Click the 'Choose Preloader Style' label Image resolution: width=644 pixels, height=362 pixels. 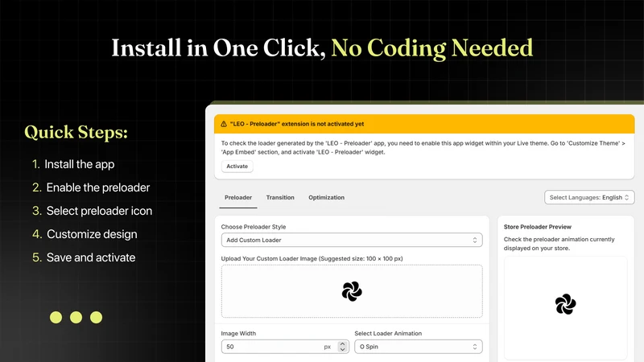[254, 227]
